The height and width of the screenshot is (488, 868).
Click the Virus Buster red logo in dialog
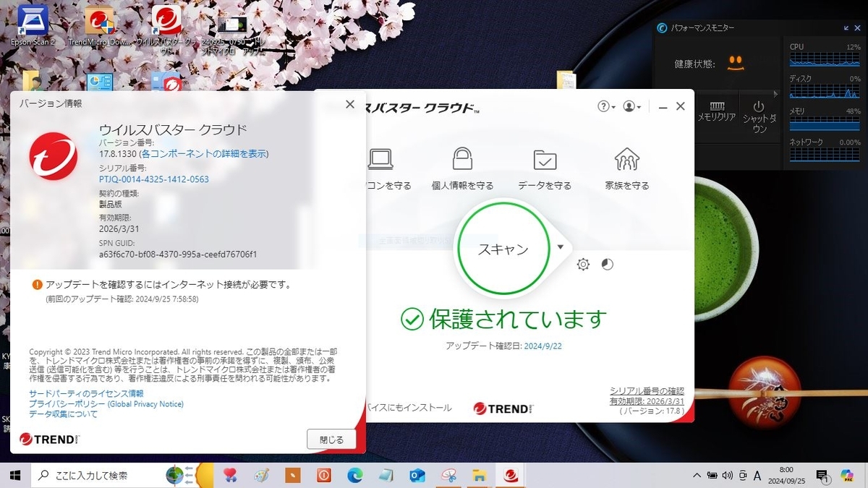[x=54, y=155]
